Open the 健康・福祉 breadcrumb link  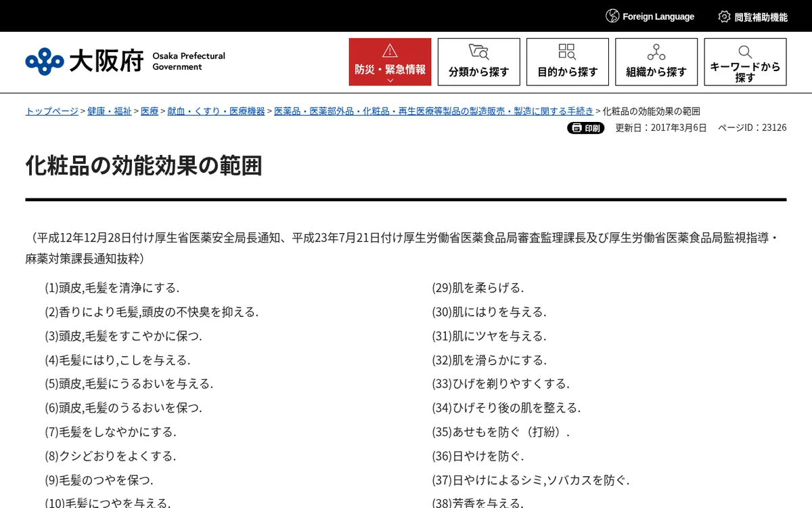[110, 111]
